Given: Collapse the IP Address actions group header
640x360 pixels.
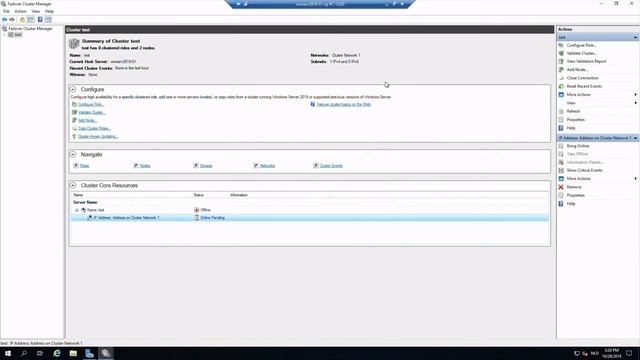Looking at the screenshot, I should (636, 138).
